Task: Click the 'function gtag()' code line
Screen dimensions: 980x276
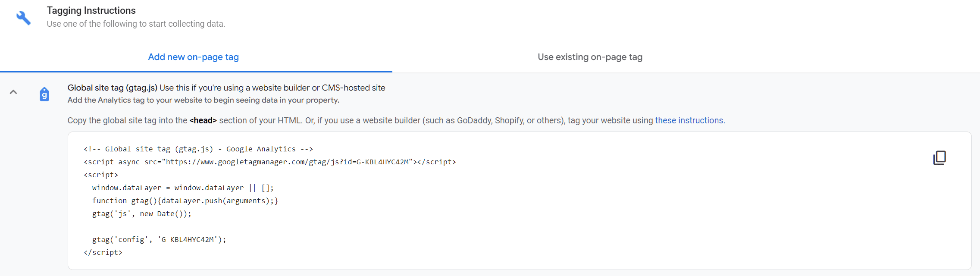Action: pyautogui.click(x=185, y=201)
